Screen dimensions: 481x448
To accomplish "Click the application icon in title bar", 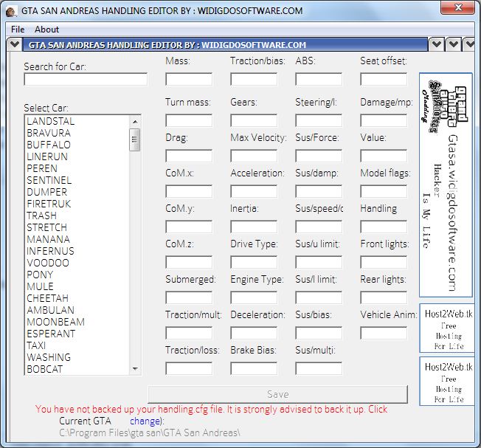I will pyautogui.click(x=11, y=11).
